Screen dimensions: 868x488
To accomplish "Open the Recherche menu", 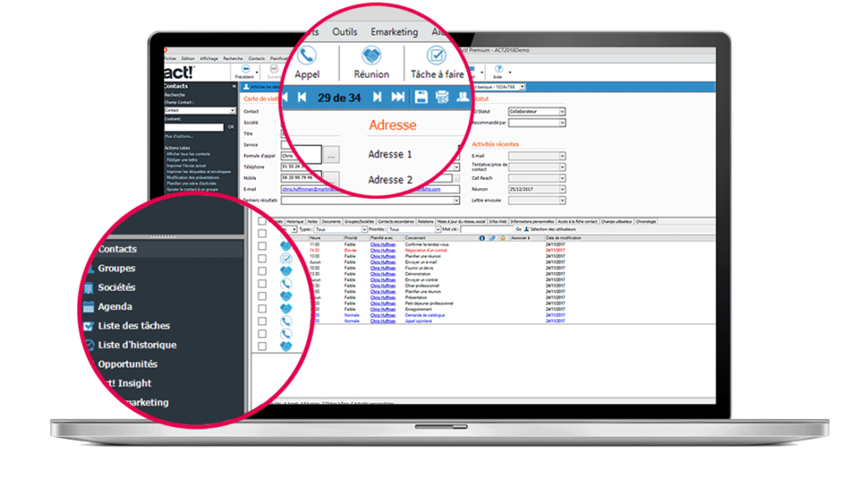I will pyautogui.click(x=232, y=58).
